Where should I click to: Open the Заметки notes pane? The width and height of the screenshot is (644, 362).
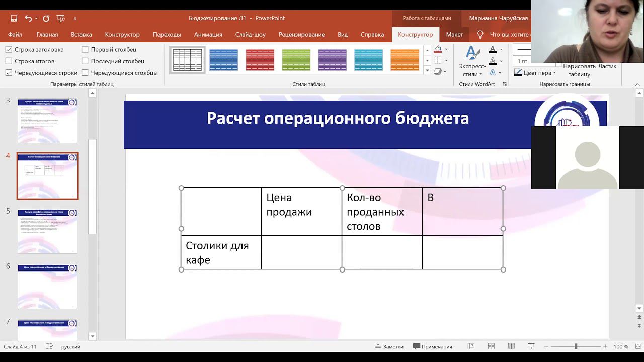point(389,346)
